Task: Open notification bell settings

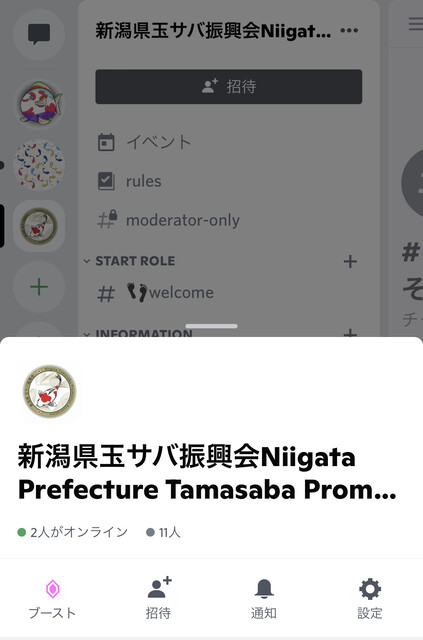Action: point(264,589)
